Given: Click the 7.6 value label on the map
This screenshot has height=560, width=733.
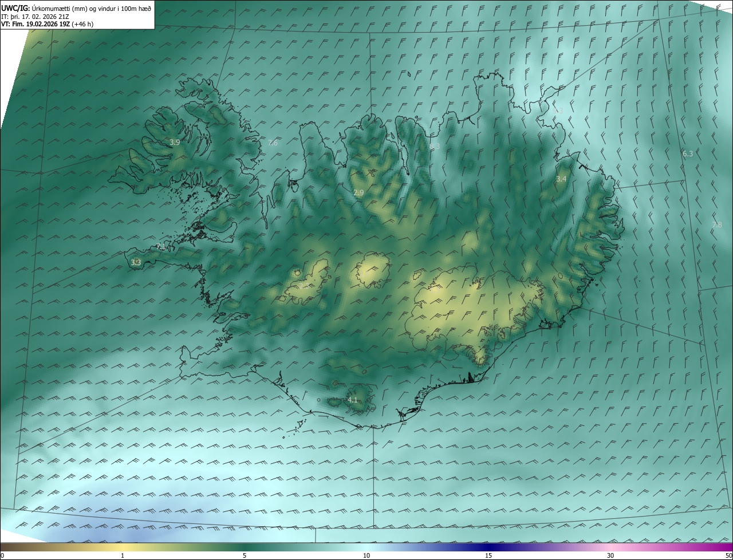Looking at the screenshot, I should [x=273, y=143].
